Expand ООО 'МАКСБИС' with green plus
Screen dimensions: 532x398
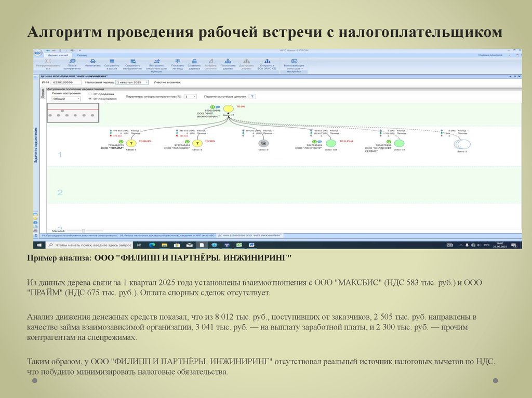tap(187, 142)
